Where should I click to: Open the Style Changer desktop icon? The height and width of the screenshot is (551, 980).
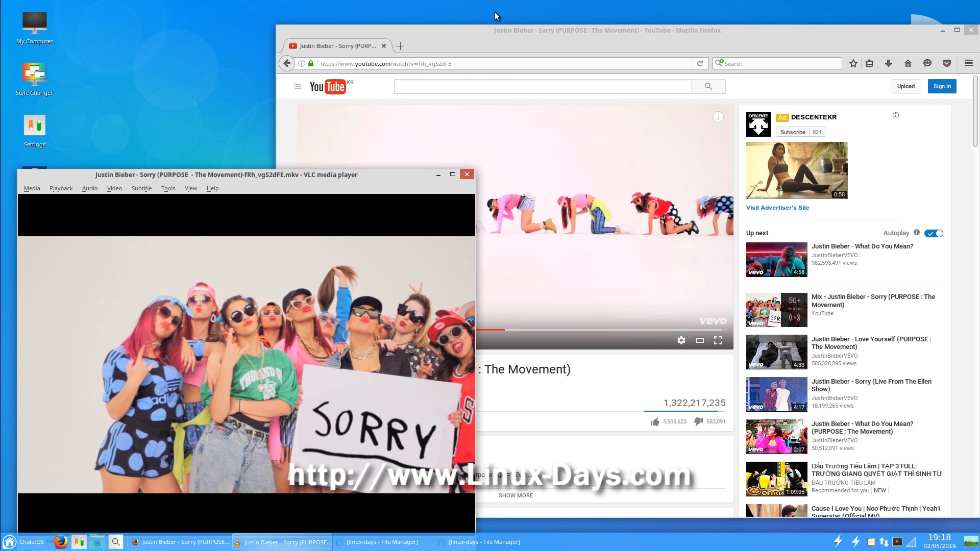click(34, 80)
